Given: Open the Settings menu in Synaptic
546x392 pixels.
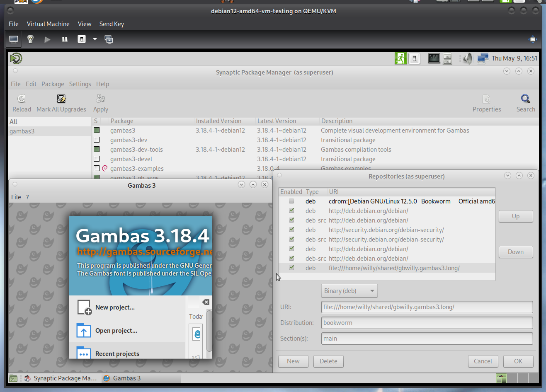Looking at the screenshot, I should point(80,84).
